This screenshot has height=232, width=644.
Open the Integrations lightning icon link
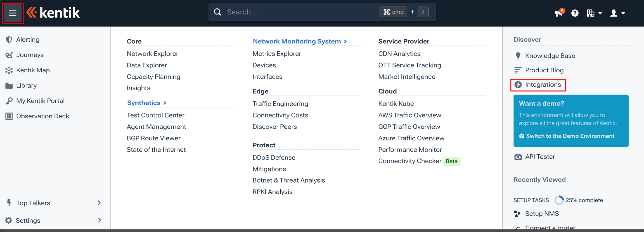538,85
